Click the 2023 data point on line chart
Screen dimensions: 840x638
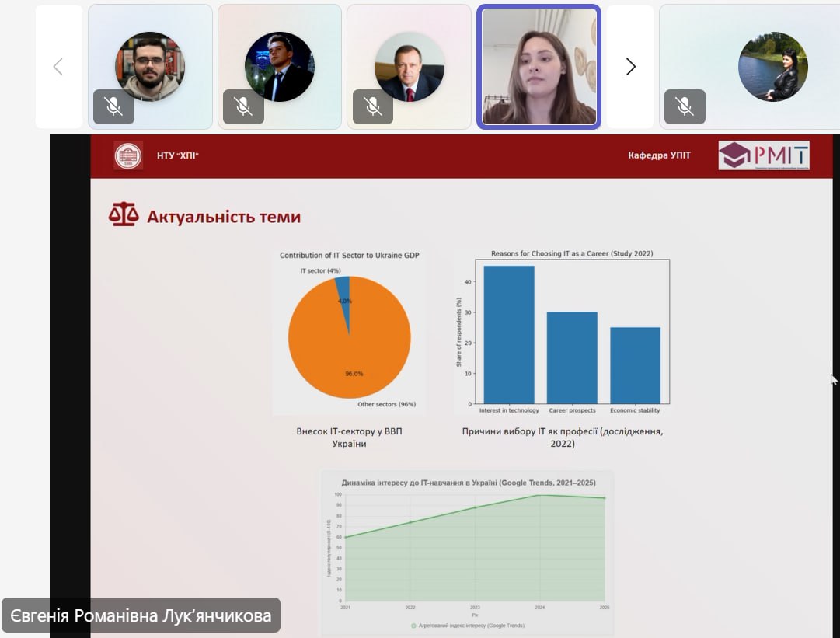476,507
